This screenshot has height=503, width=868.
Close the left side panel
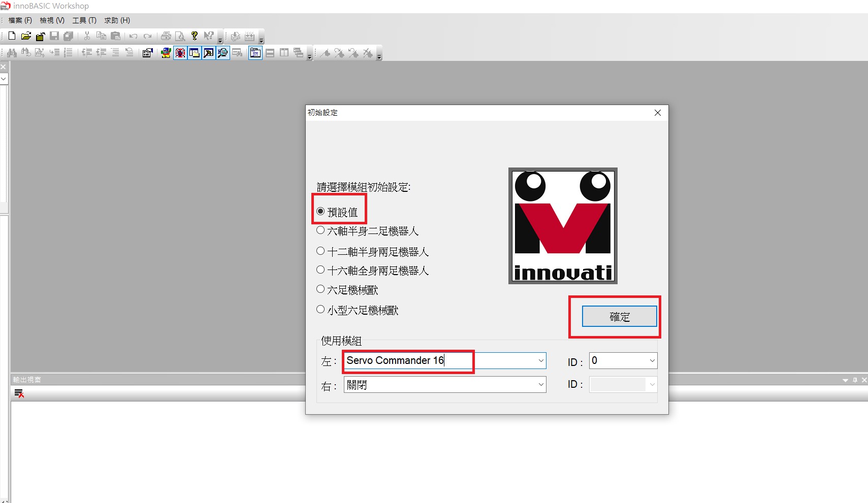coord(3,67)
